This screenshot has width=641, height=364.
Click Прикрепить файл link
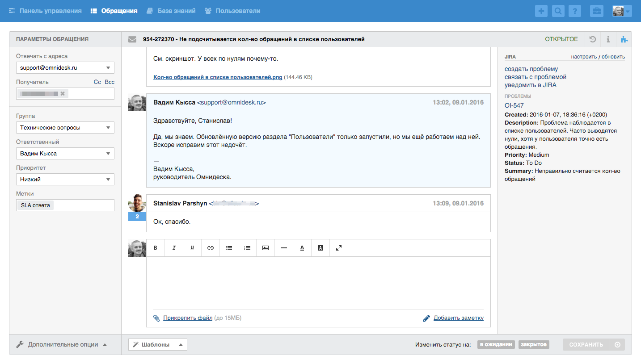[x=188, y=318]
